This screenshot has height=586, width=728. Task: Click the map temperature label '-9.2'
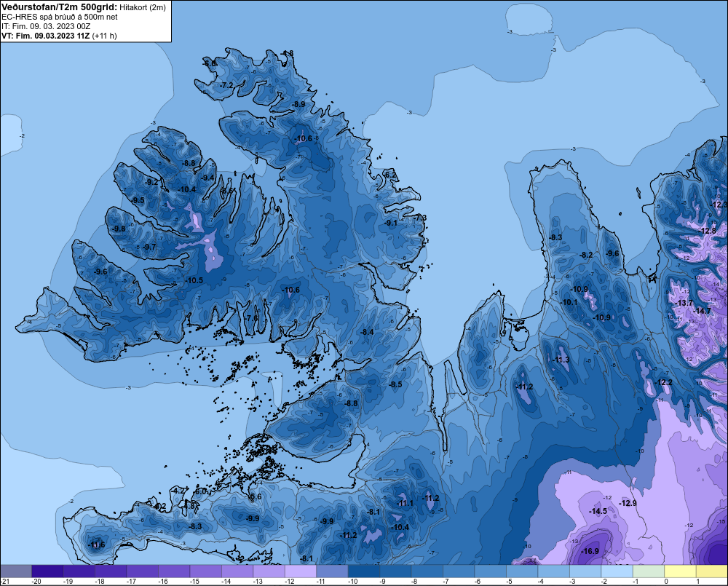[x=152, y=183]
